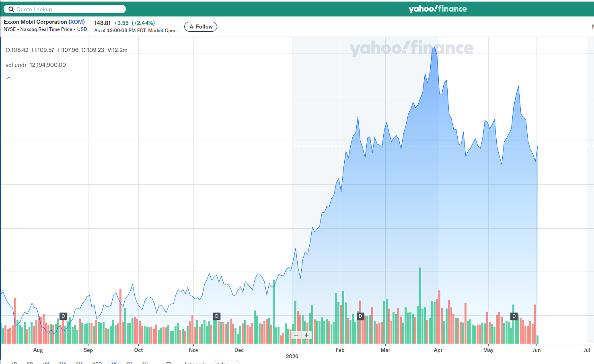Select the current price 148.81
Screen dimensions: 594x364
(102, 23)
